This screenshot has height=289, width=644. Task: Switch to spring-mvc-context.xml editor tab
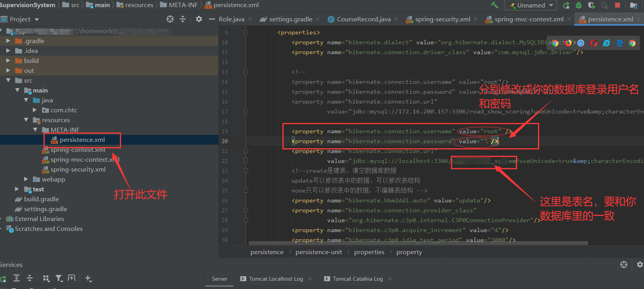[x=525, y=19]
